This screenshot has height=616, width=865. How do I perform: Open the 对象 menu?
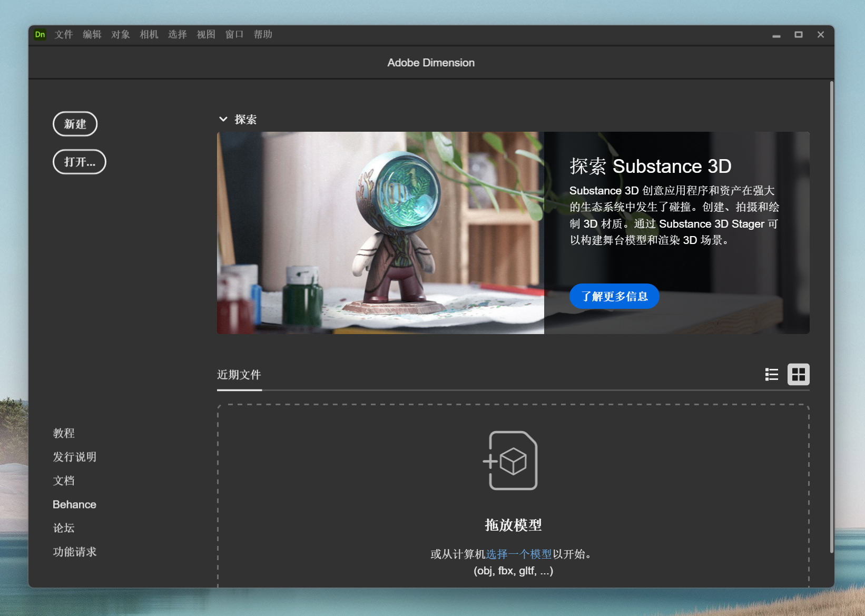[121, 35]
